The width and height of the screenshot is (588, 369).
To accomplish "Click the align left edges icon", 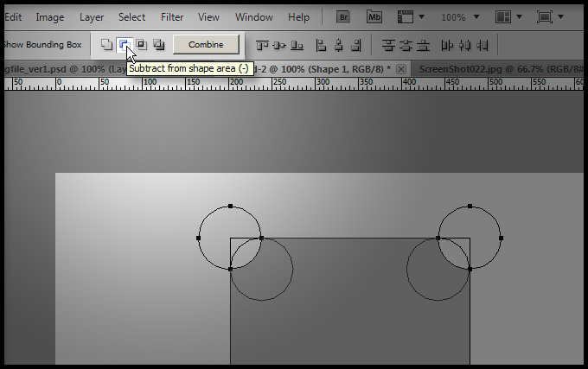I will point(322,45).
